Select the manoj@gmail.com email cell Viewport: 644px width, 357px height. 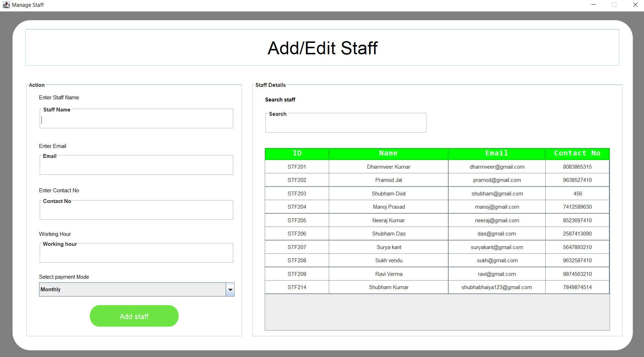(497, 207)
